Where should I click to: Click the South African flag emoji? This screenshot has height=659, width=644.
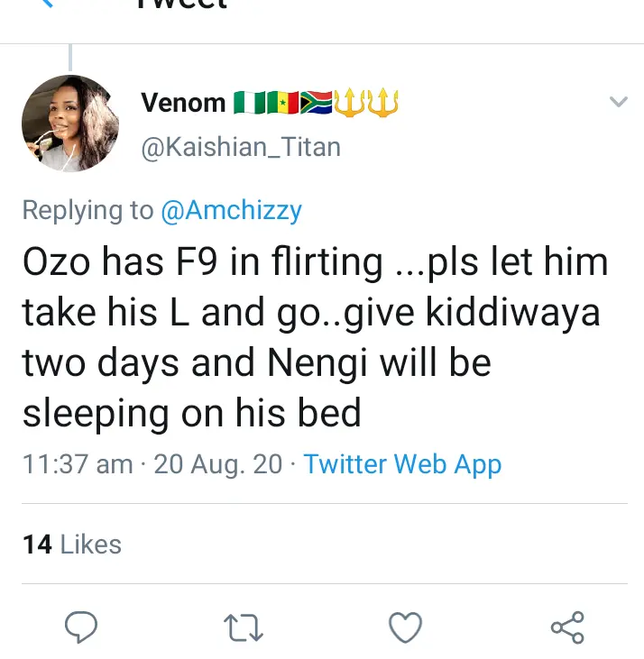point(317,103)
